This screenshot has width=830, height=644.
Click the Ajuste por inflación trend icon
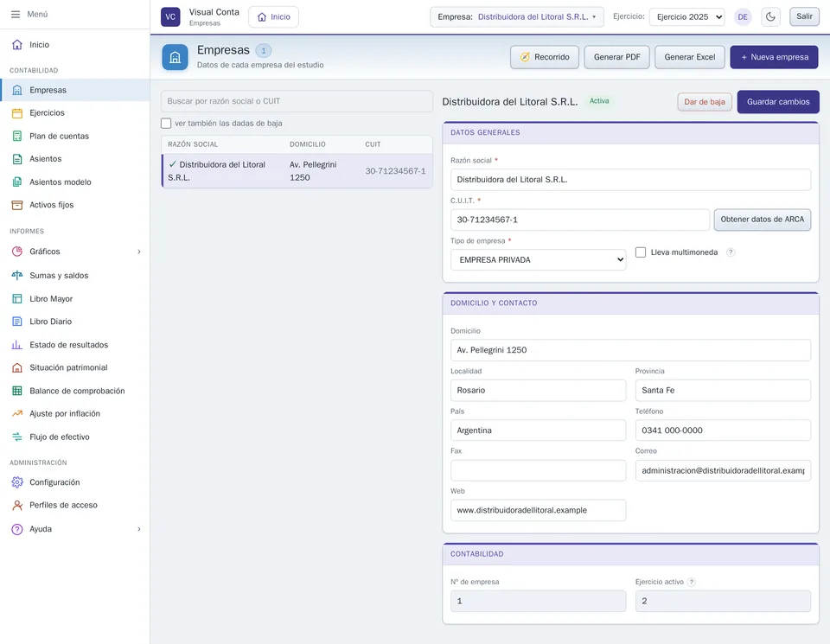pyautogui.click(x=17, y=413)
